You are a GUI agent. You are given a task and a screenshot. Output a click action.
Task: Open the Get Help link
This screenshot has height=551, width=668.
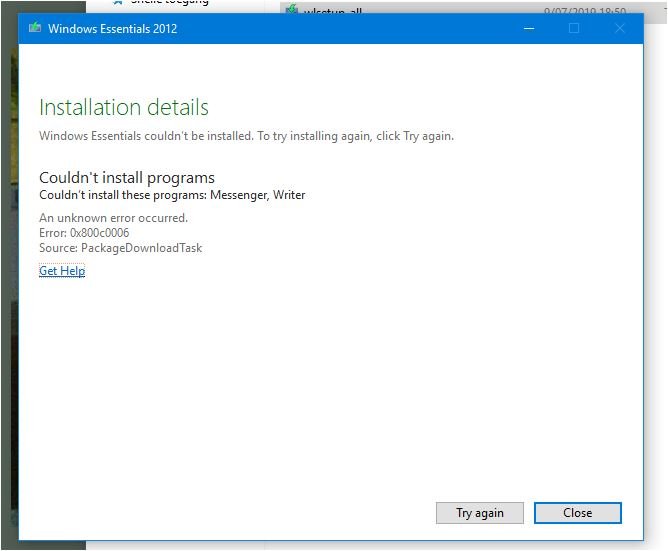(x=62, y=271)
